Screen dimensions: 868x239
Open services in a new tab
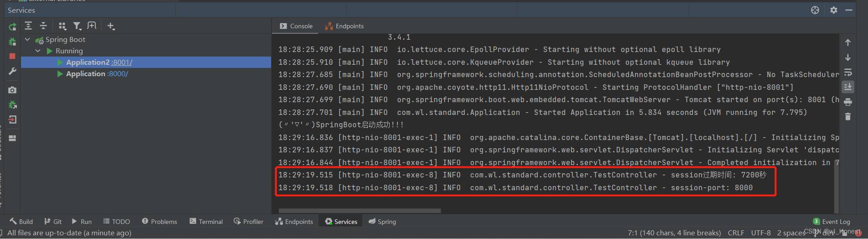92,26
